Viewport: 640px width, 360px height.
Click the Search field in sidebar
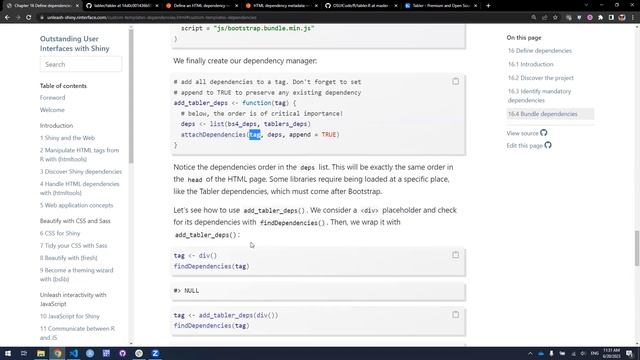tap(81, 64)
